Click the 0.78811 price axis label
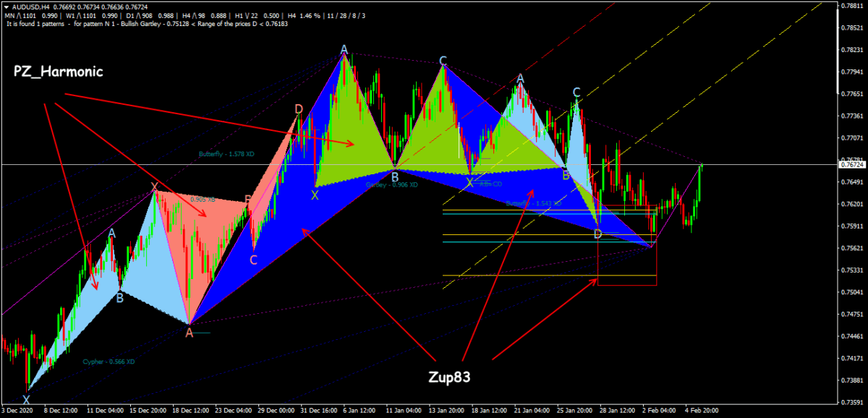The image size is (868, 418). [853, 6]
